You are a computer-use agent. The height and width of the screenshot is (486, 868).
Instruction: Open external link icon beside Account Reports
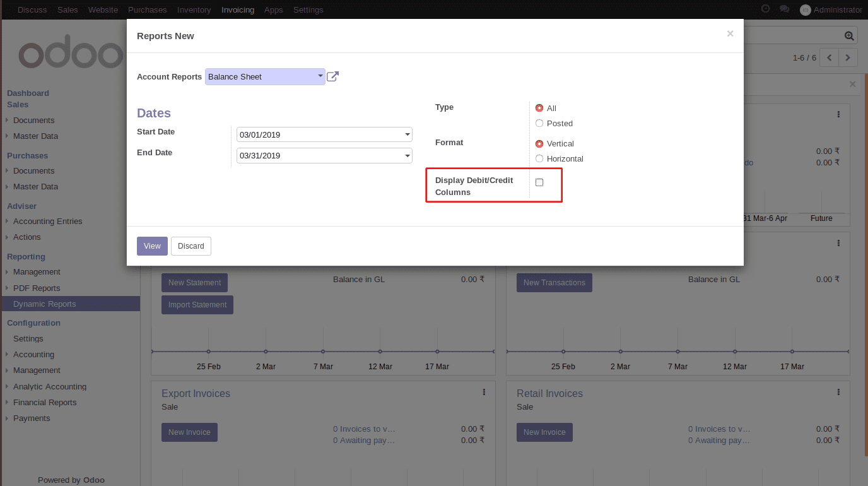[332, 77]
